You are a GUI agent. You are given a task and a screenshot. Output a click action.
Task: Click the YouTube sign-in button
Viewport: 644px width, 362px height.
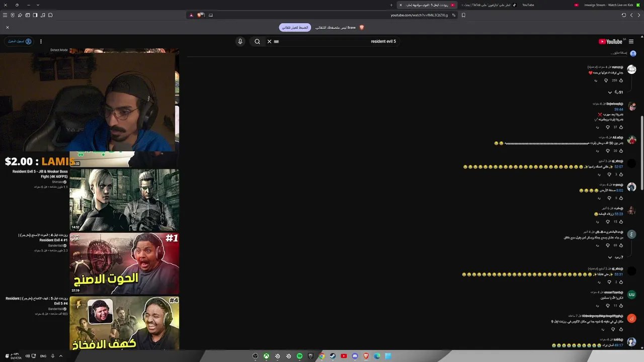pos(20,41)
